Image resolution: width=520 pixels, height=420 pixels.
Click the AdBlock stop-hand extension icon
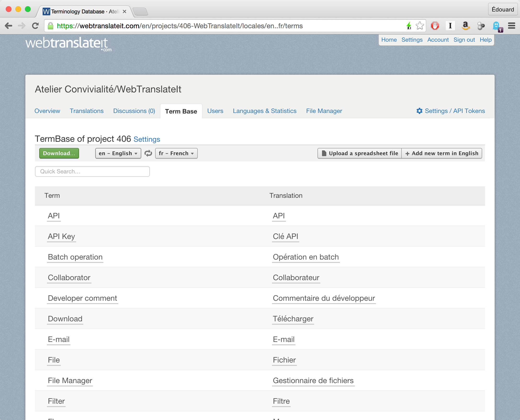(435, 26)
